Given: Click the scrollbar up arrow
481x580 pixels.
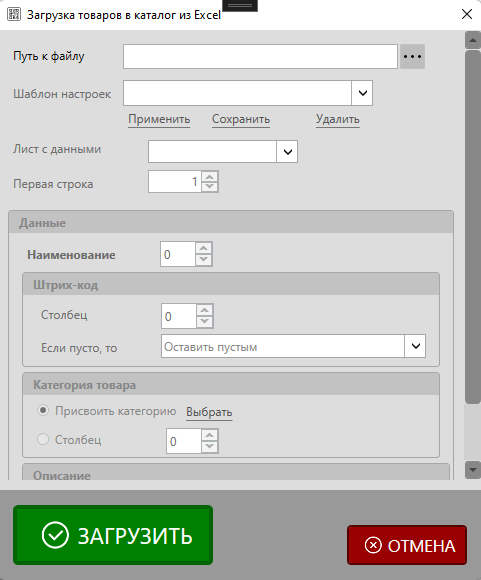Looking at the screenshot, I should coord(472,40).
